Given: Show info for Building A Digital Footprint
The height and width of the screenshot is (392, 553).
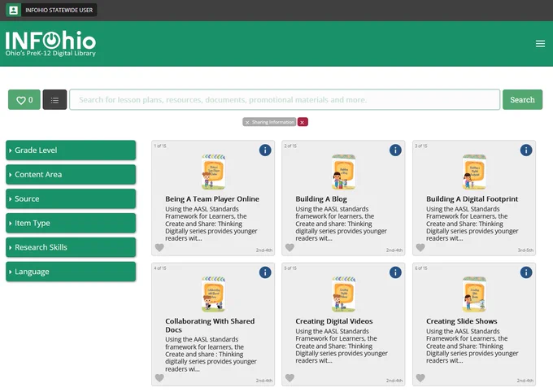Looking at the screenshot, I should tap(526, 150).
